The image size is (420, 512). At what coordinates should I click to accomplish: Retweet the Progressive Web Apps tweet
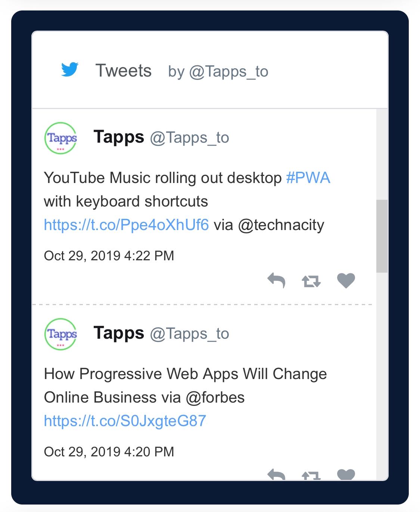click(x=311, y=475)
